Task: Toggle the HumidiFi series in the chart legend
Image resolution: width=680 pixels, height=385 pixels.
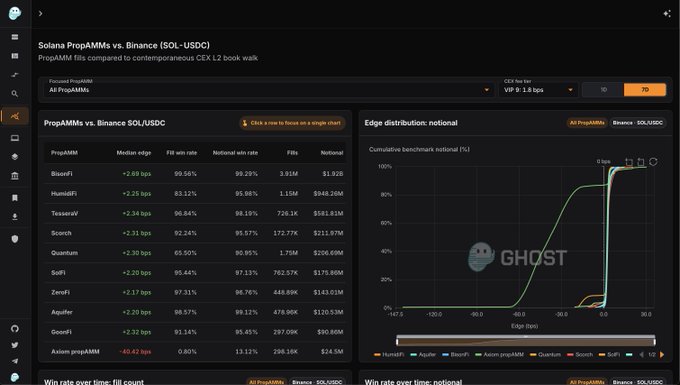Action: (x=389, y=355)
